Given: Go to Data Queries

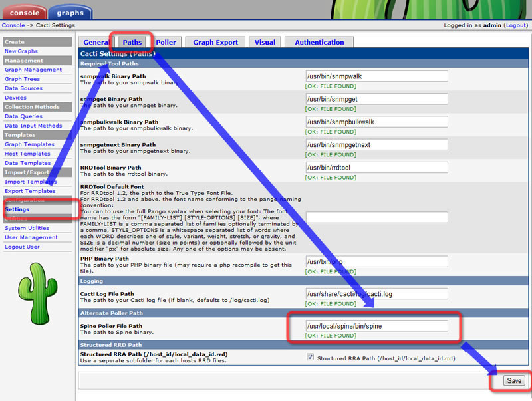Looking at the screenshot, I should [x=23, y=116].
